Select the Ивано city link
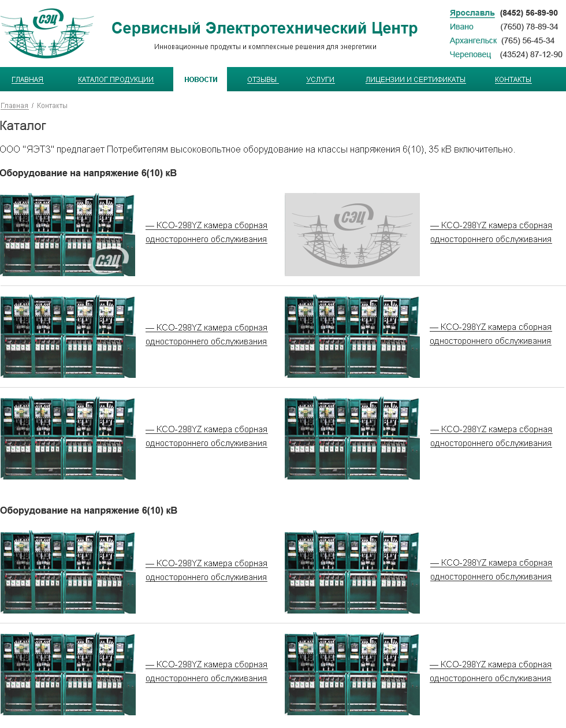 coord(461,27)
